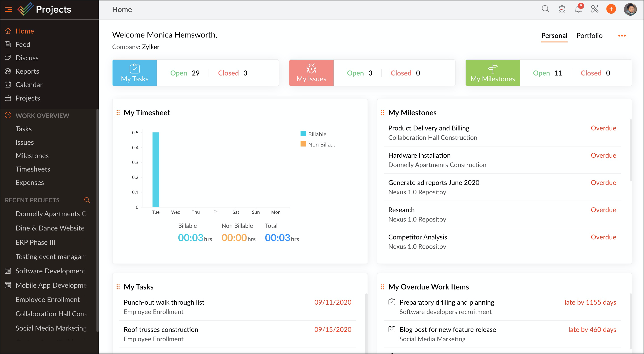This screenshot has width=644, height=354.
Task: Open Reports in the sidebar
Action: (x=27, y=71)
